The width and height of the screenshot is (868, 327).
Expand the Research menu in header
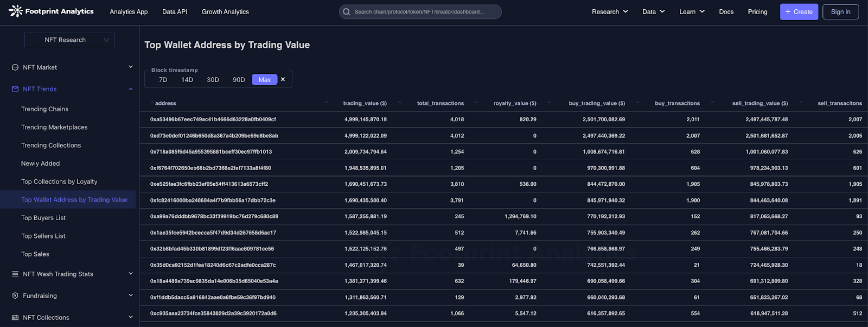610,11
